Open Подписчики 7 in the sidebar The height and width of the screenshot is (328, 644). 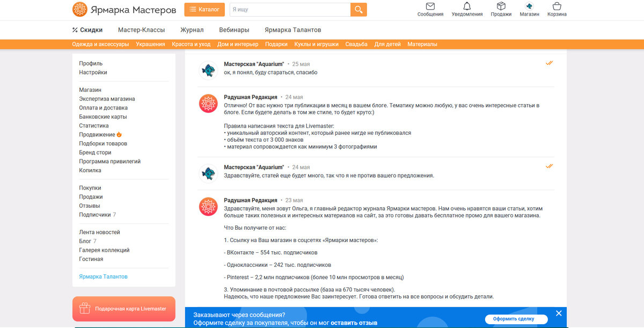(97, 215)
